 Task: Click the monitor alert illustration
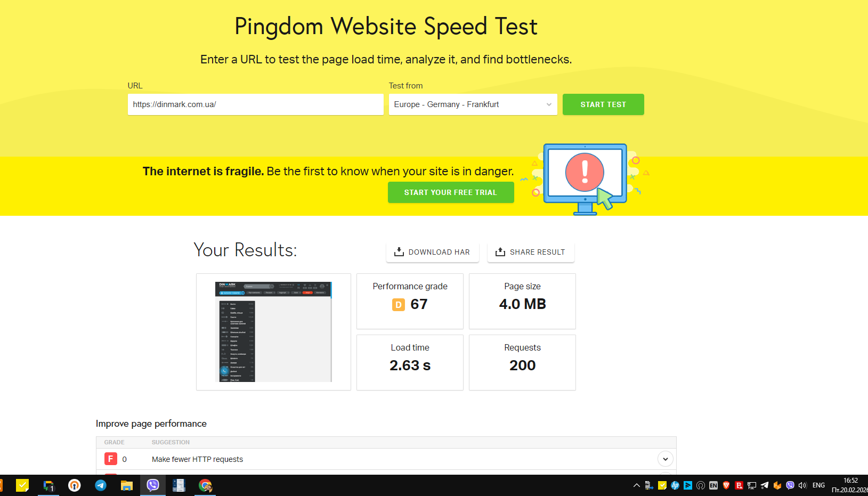click(585, 179)
